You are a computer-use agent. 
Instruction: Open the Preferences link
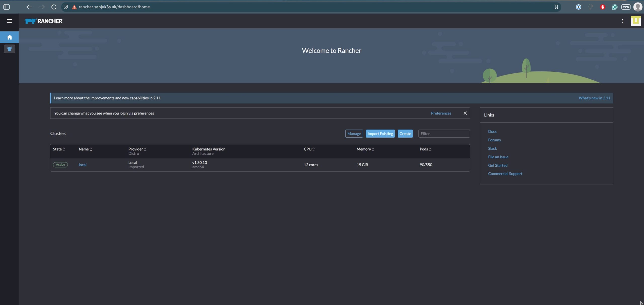[441, 113]
